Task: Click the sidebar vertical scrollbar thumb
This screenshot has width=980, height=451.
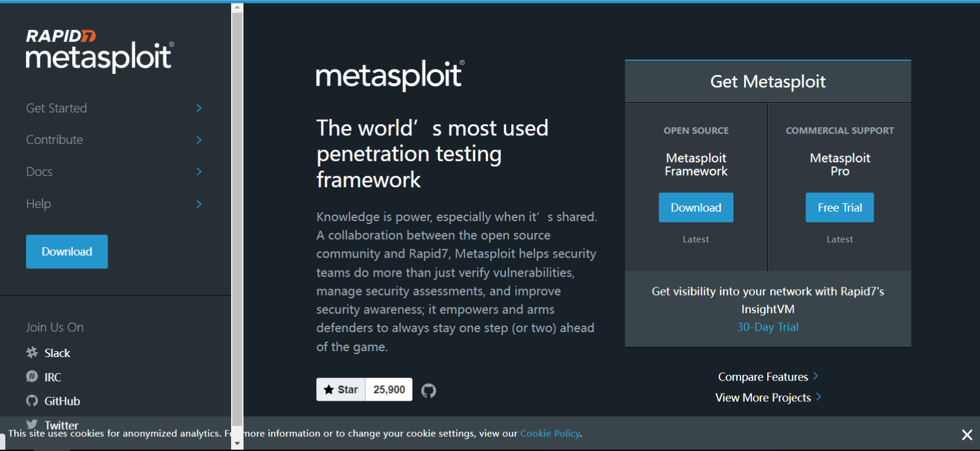Action: [x=238, y=219]
